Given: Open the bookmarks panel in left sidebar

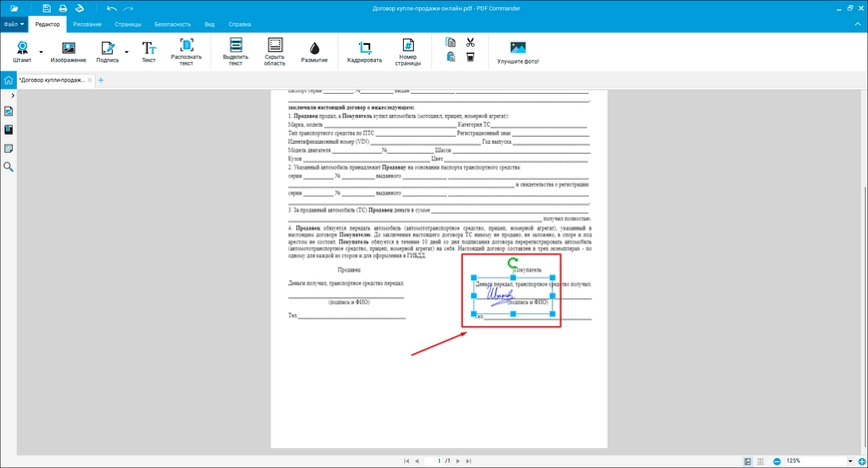Looking at the screenshot, I should tap(8, 130).
